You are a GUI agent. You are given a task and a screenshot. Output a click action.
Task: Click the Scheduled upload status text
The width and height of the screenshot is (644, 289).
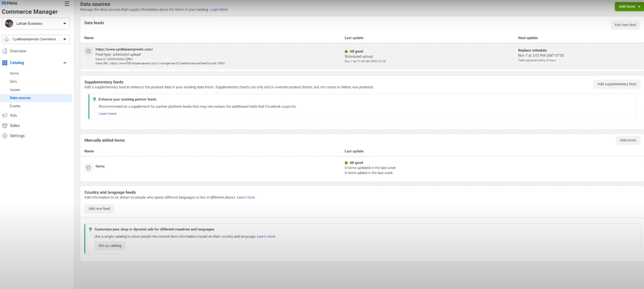tap(359, 57)
